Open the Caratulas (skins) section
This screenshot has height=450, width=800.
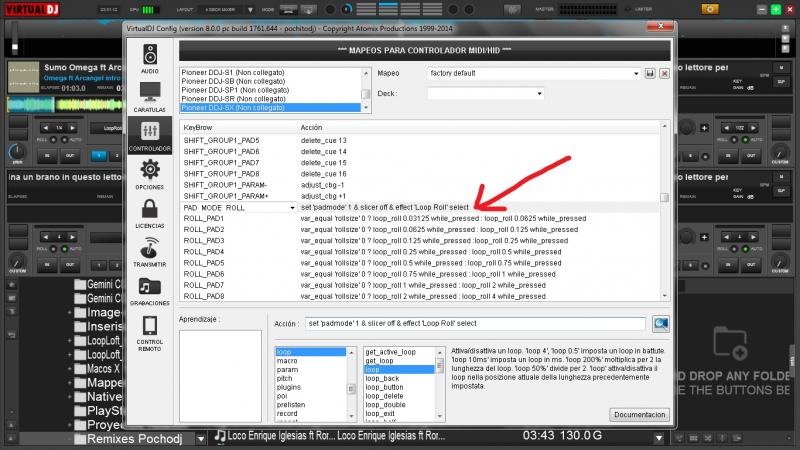coord(149,99)
